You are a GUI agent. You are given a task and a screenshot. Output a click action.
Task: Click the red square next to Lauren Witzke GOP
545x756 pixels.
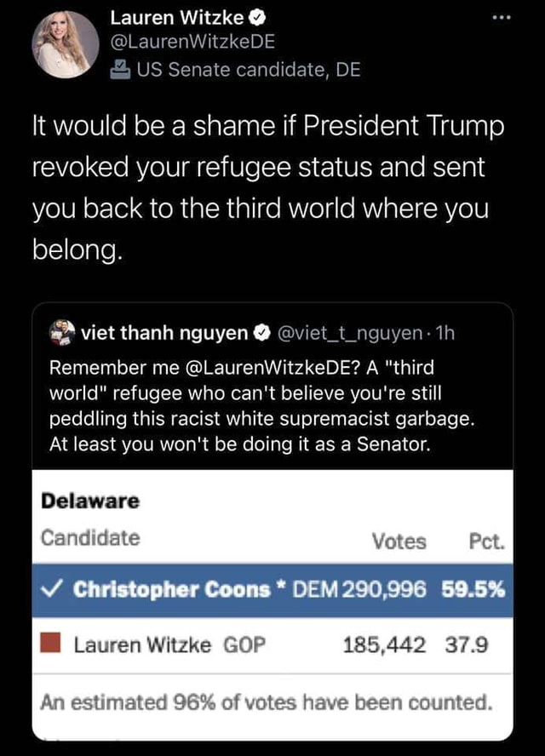pyautogui.click(x=53, y=644)
